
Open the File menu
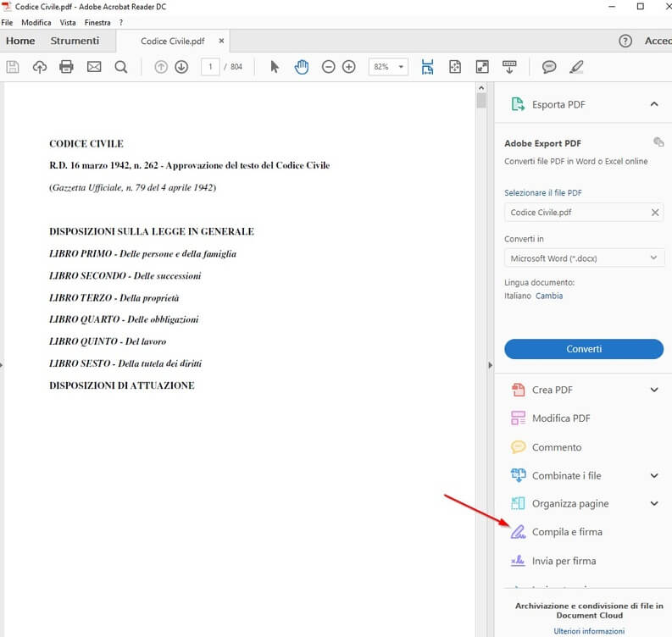[x=7, y=23]
